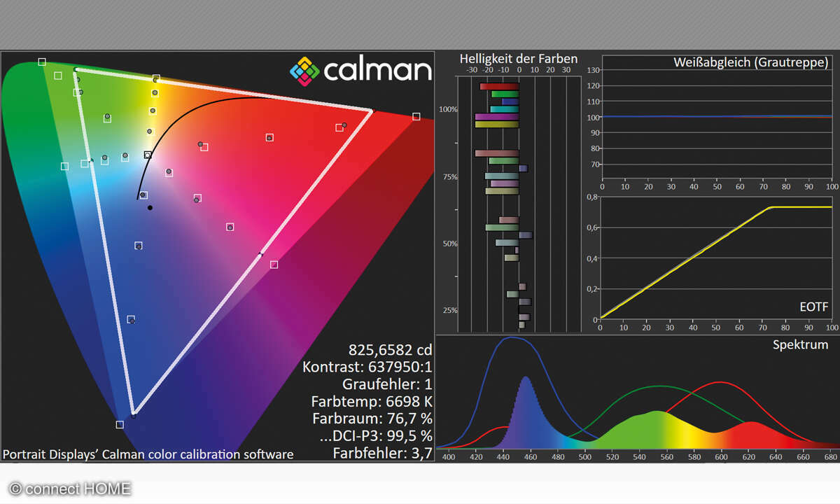Viewport: 840px width, 504px height.
Task: Click the yellow bar at 100% in Helligkeit chart
Action: click(x=497, y=125)
